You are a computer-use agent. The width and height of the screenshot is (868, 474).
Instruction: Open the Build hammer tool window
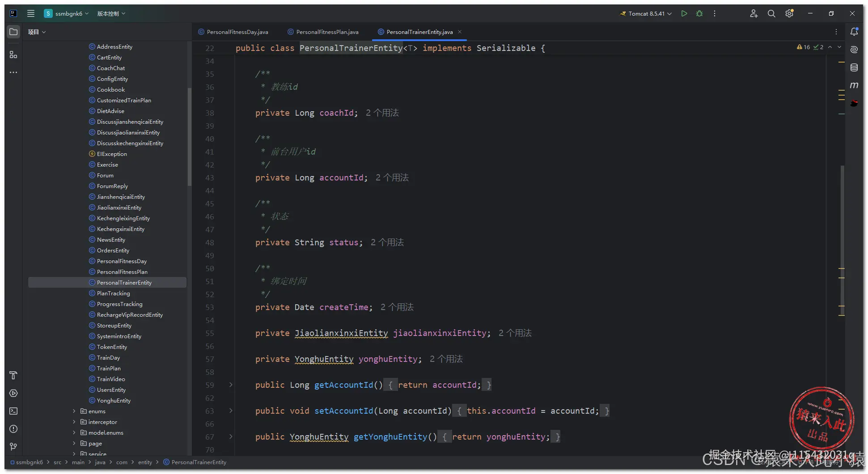point(13,375)
